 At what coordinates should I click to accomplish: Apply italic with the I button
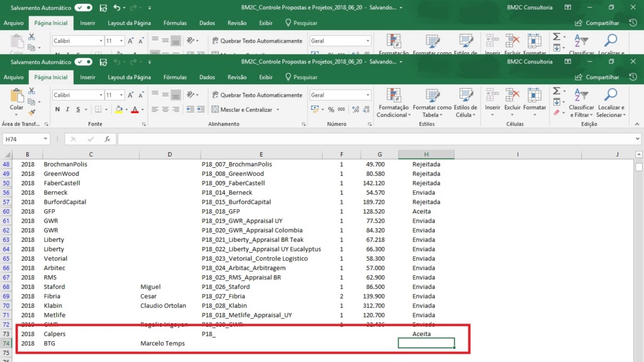click(67, 109)
